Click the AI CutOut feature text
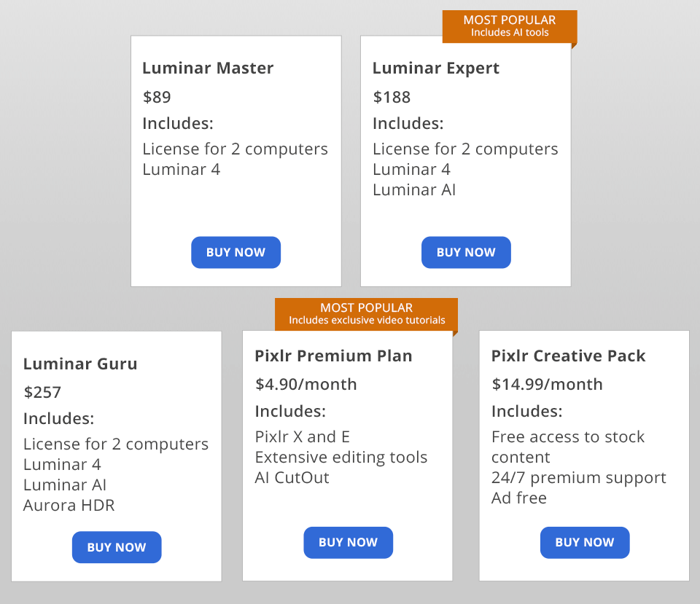This screenshot has height=604, width=700. 292,478
